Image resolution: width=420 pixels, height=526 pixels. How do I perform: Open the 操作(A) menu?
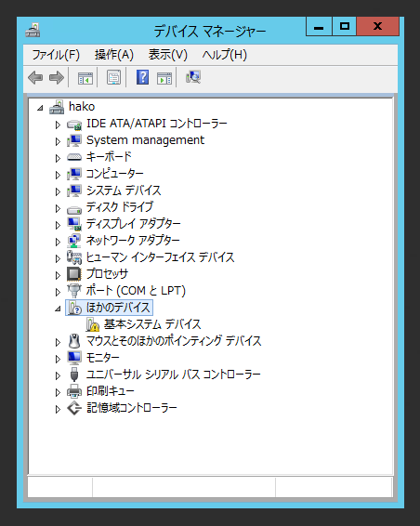pyautogui.click(x=114, y=54)
